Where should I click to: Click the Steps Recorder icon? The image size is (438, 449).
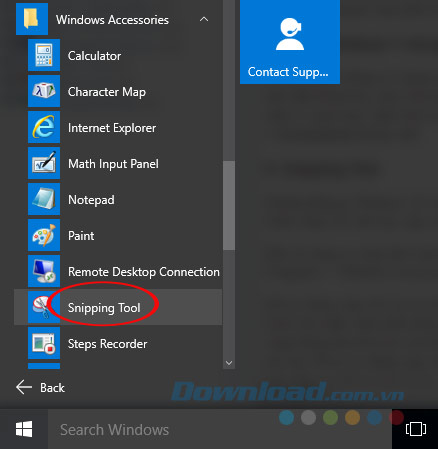(44, 343)
